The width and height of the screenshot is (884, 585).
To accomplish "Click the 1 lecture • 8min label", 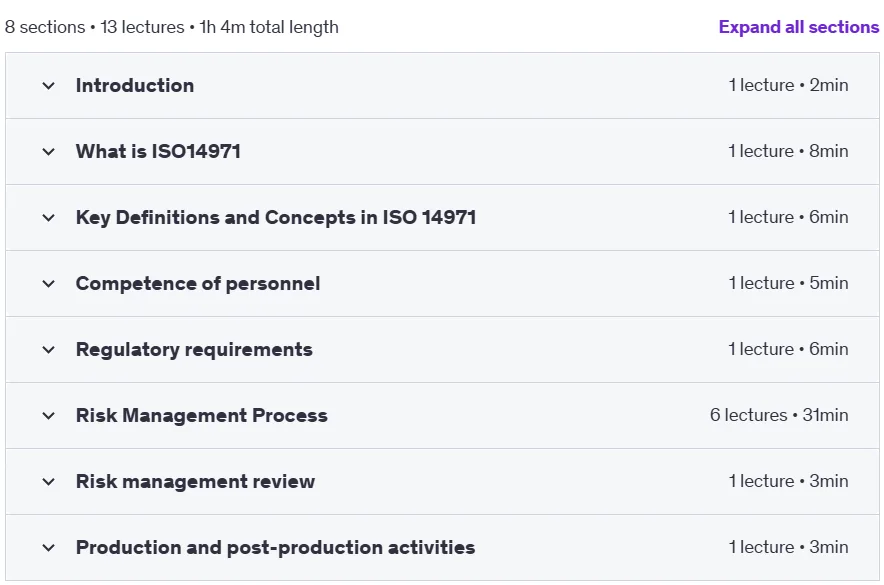I will [x=788, y=151].
